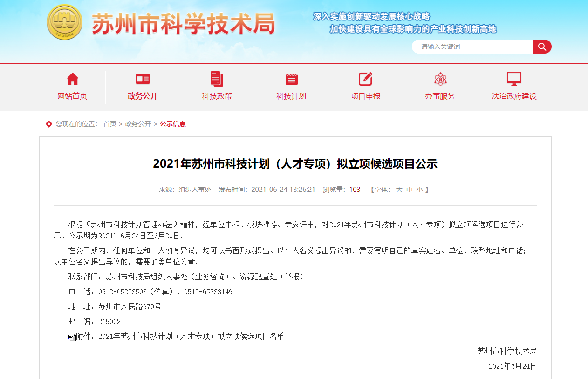Click the view count 103
This screenshot has height=379, width=588.
click(355, 189)
